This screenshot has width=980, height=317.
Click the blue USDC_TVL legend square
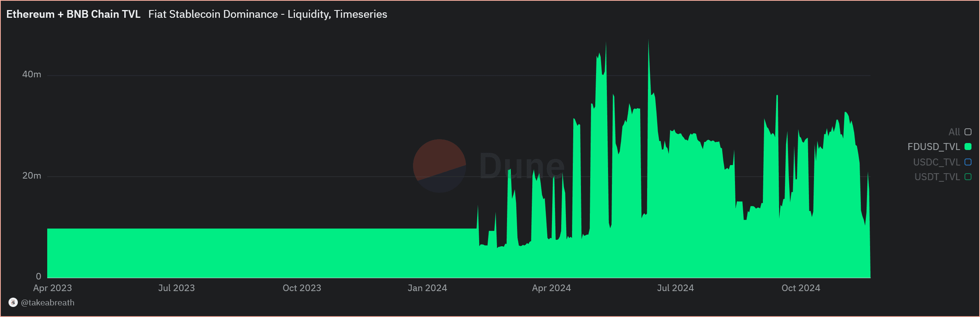pos(968,162)
